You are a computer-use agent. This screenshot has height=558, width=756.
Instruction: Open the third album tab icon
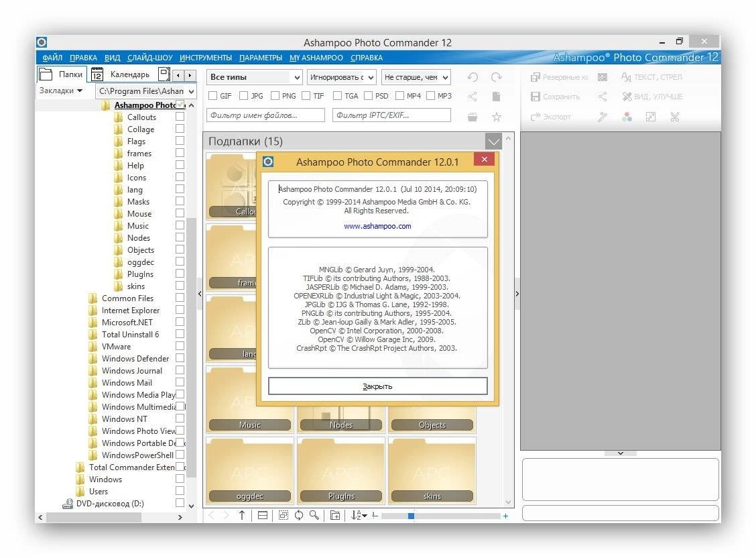[164, 74]
